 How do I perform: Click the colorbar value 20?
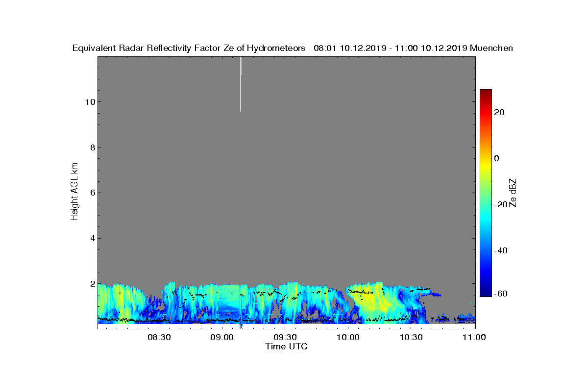coord(500,112)
